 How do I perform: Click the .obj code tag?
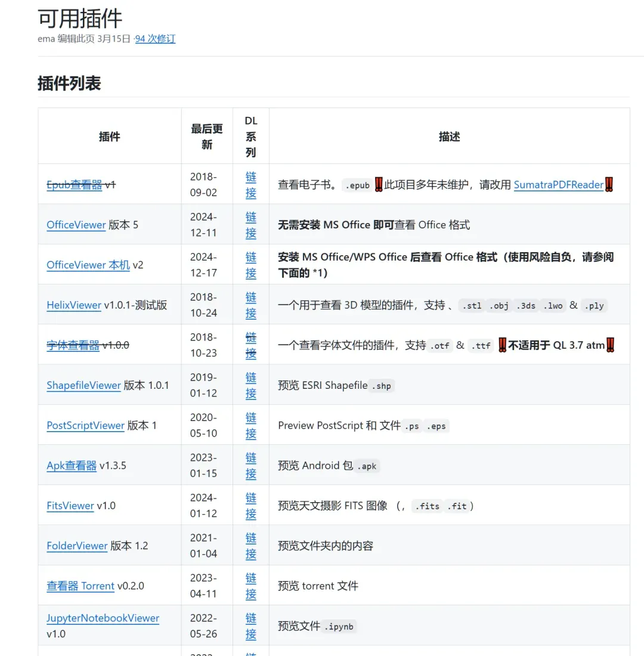point(499,306)
